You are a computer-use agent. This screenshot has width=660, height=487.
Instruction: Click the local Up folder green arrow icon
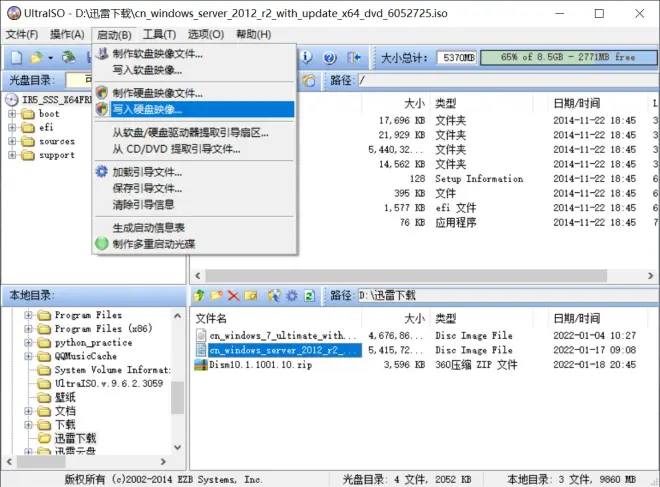(x=199, y=295)
